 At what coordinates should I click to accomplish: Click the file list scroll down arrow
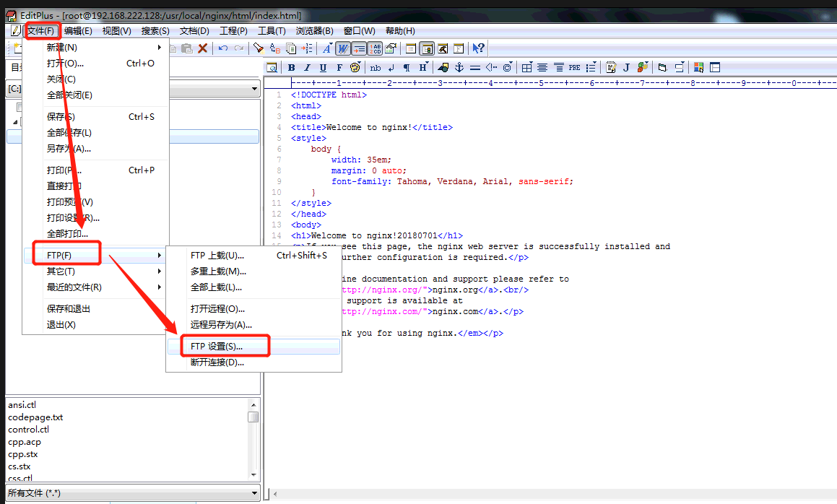[253, 474]
